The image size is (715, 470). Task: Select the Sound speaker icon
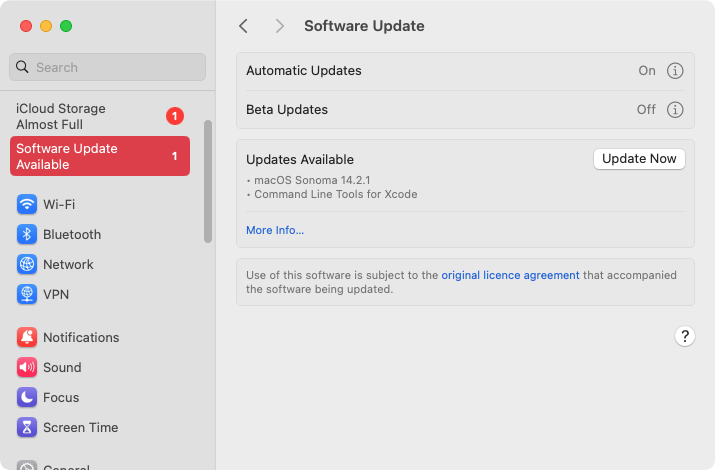point(27,367)
